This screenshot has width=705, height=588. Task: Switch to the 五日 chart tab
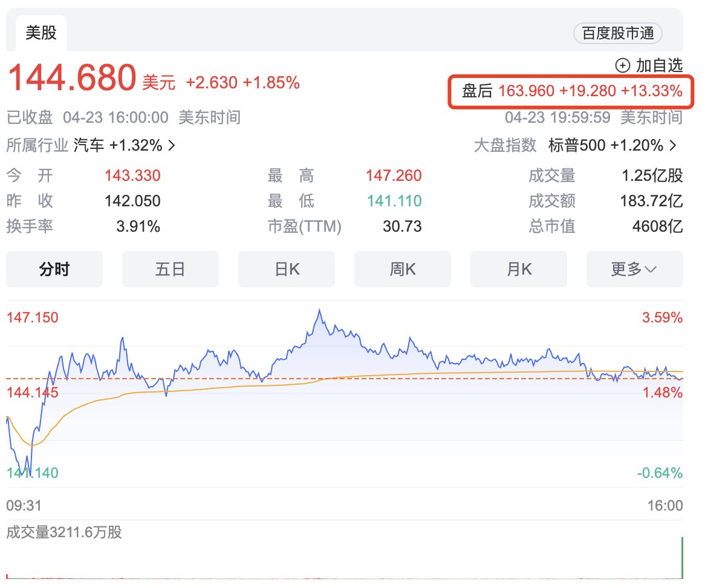pos(170,269)
